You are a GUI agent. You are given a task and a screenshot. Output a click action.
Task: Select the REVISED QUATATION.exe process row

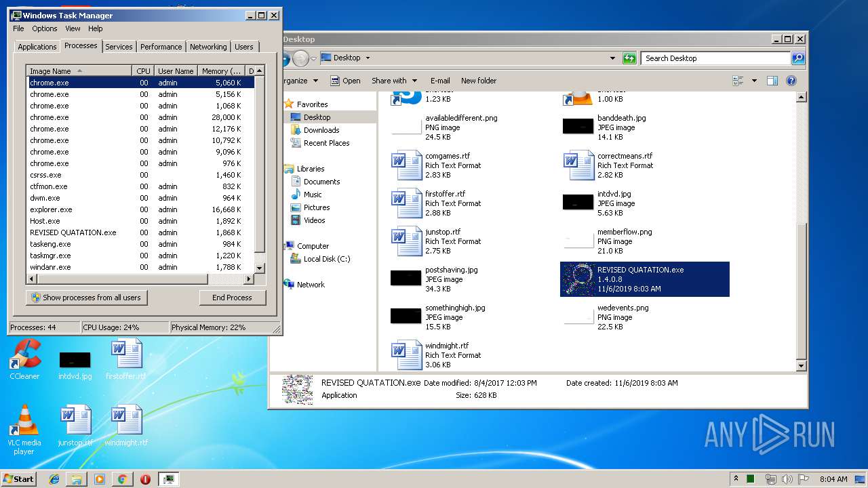141,232
